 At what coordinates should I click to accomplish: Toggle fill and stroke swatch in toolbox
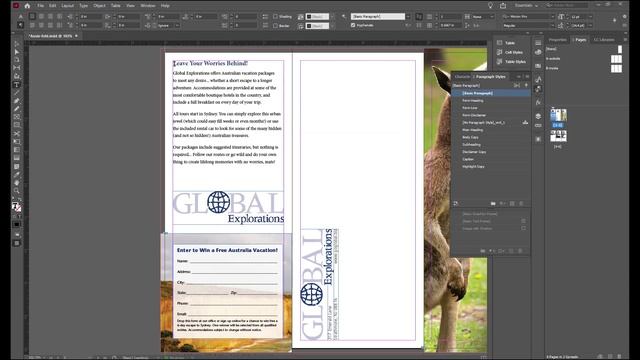point(16,207)
